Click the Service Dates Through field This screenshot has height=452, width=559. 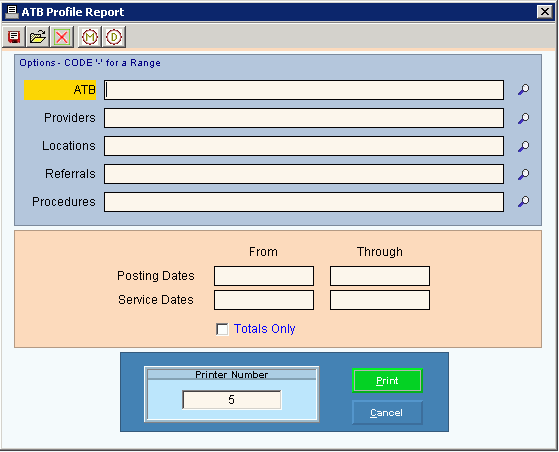pyautogui.click(x=380, y=300)
